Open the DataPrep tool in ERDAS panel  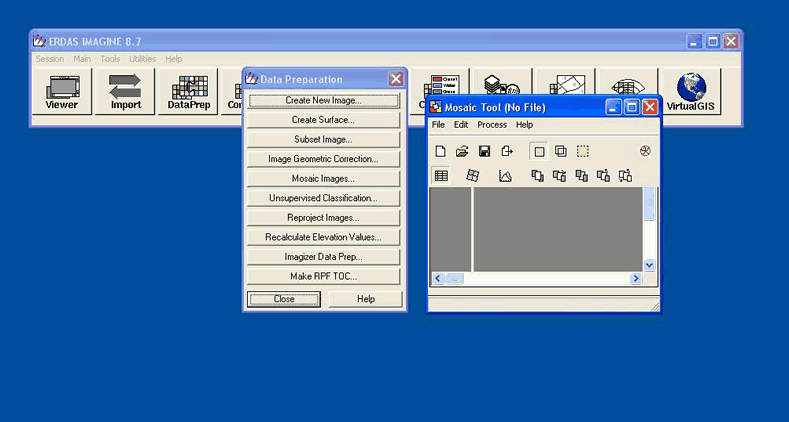click(189, 92)
